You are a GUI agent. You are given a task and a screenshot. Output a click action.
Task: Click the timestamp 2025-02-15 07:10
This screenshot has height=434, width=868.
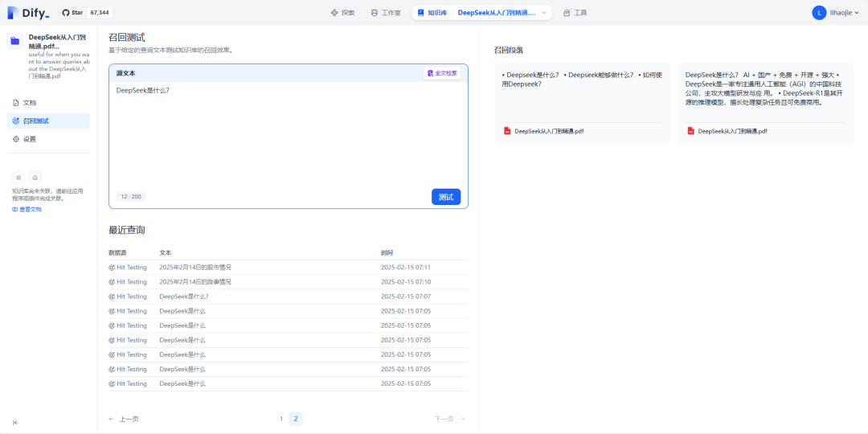click(x=406, y=282)
